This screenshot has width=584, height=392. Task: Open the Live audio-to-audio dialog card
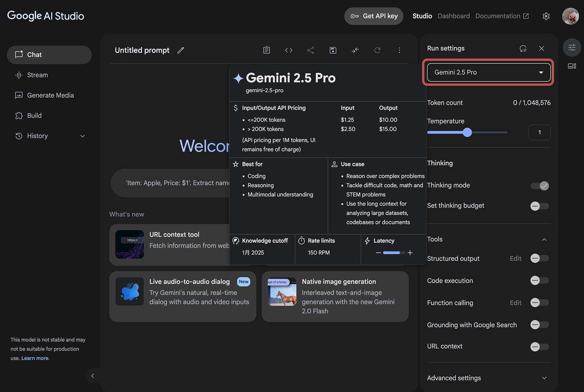coord(183,297)
